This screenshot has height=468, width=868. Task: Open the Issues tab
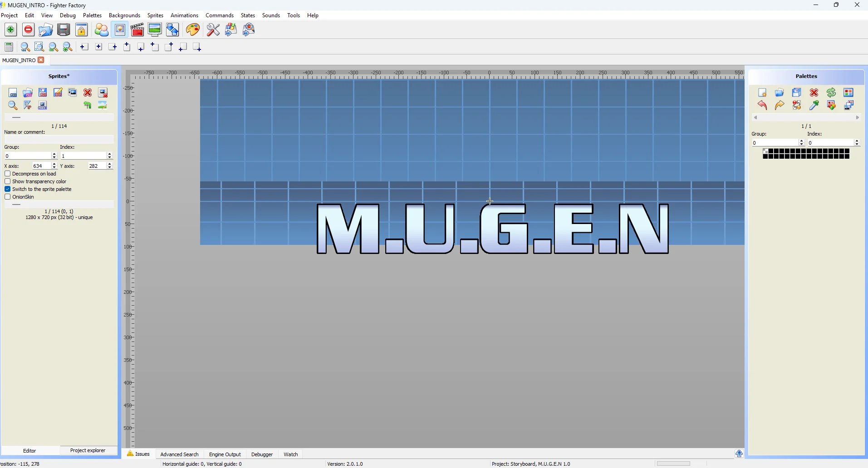pos(139,454)
